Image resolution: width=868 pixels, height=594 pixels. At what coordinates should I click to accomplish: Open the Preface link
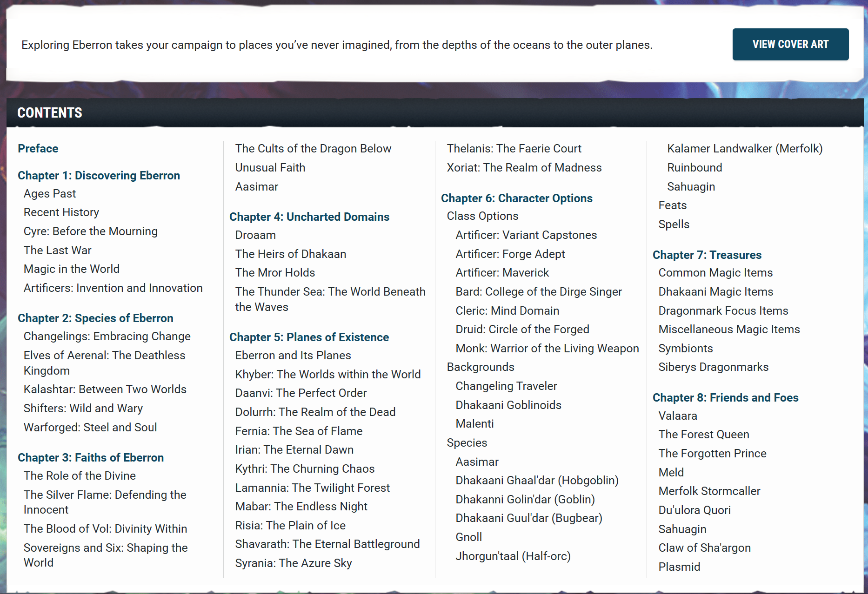[x=38, y=149]
